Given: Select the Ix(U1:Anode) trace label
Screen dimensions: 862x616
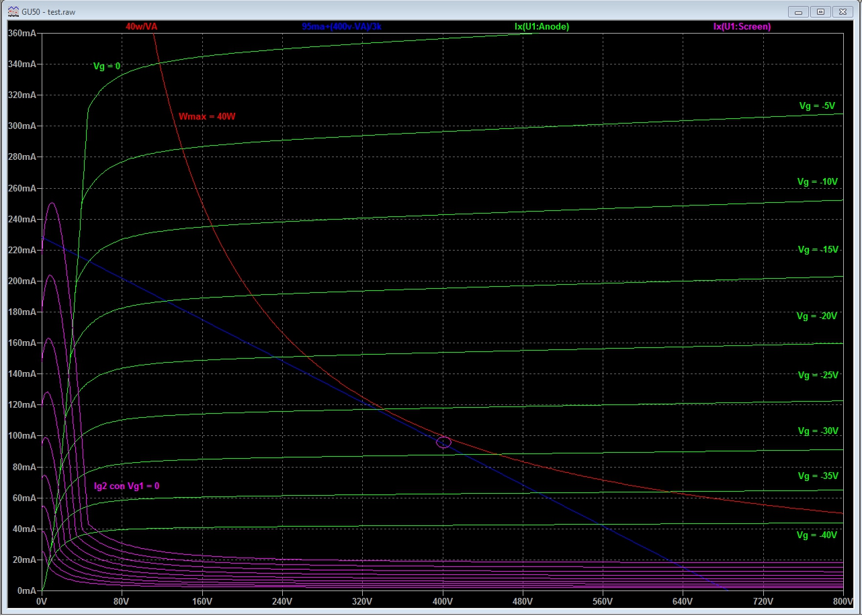Looking at the screenshot, I should coord(542,27).
